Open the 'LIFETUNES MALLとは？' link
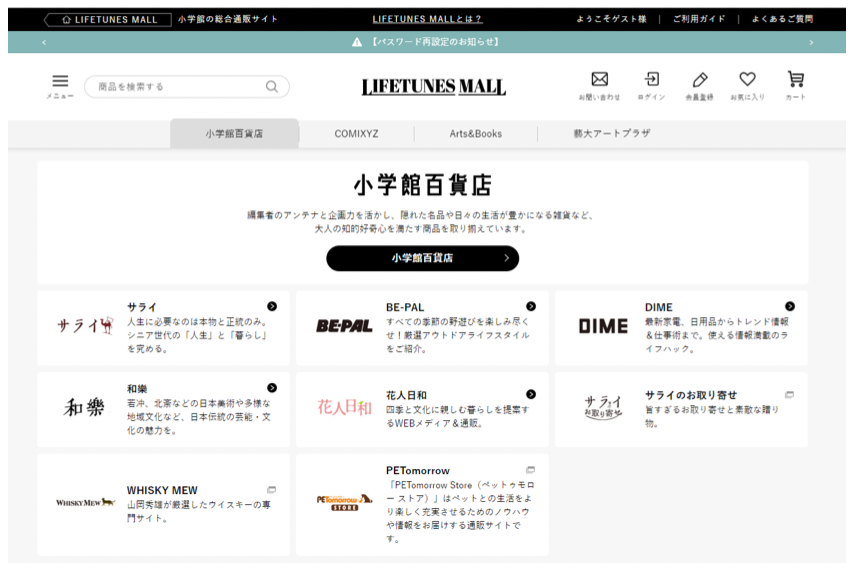856x571 pixels. (427, 19)
